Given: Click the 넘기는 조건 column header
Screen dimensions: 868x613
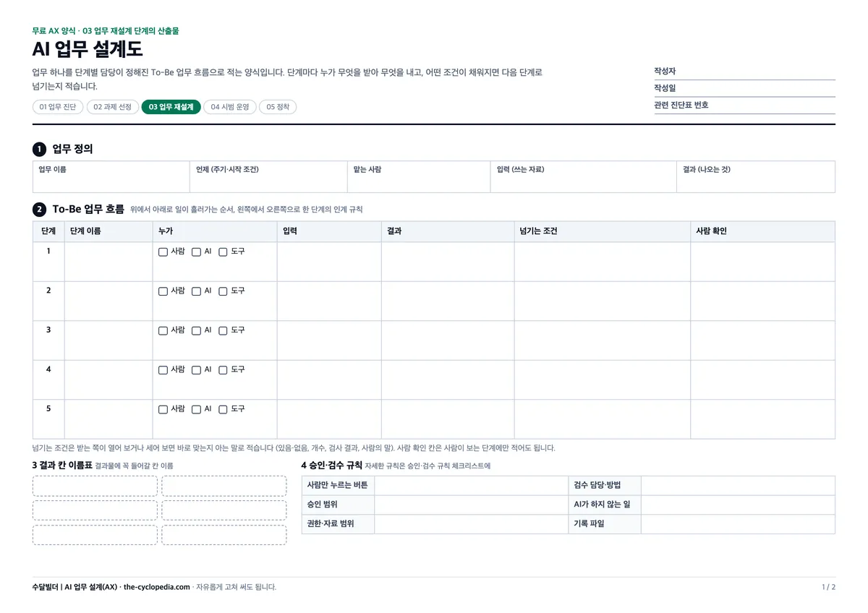Looking at the screenshot, I should tap(603, 231).
